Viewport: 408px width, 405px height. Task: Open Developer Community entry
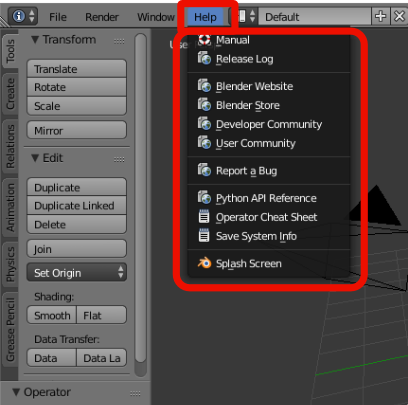click(269, 124)
